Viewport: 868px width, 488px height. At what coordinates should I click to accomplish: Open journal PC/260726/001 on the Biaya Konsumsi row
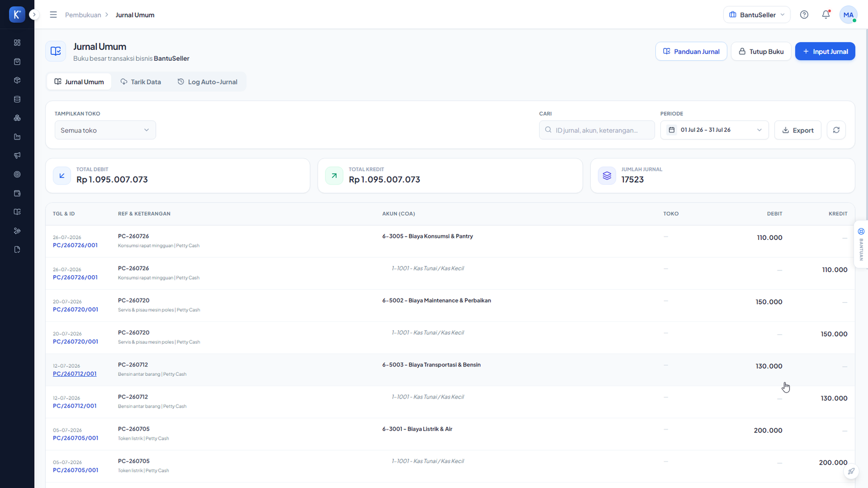tap(75, 245)
